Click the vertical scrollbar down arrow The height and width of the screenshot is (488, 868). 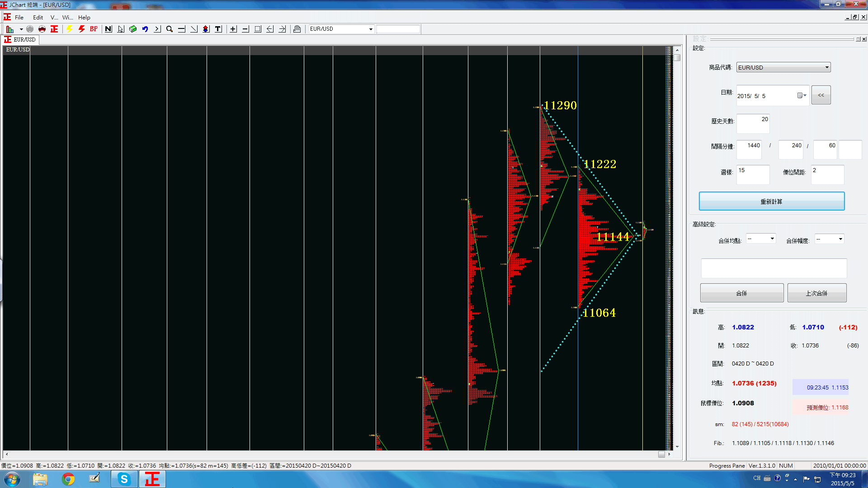coord(677,446)
